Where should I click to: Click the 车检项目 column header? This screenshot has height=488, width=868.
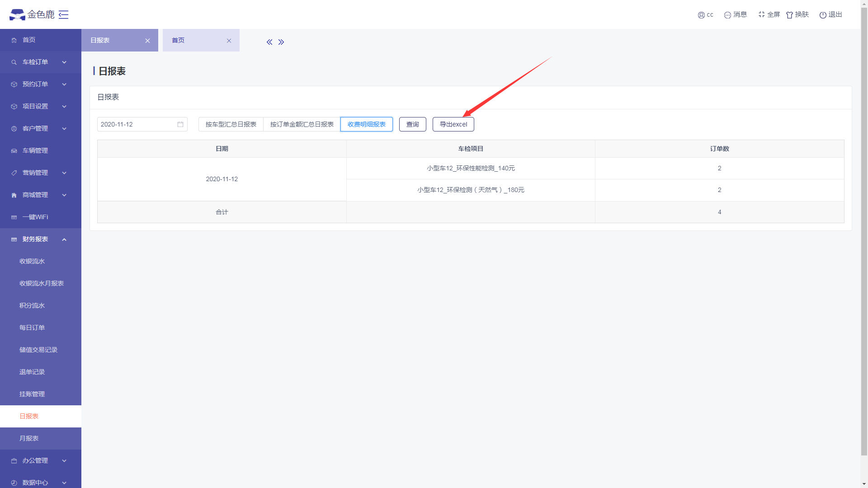point(471,149)
